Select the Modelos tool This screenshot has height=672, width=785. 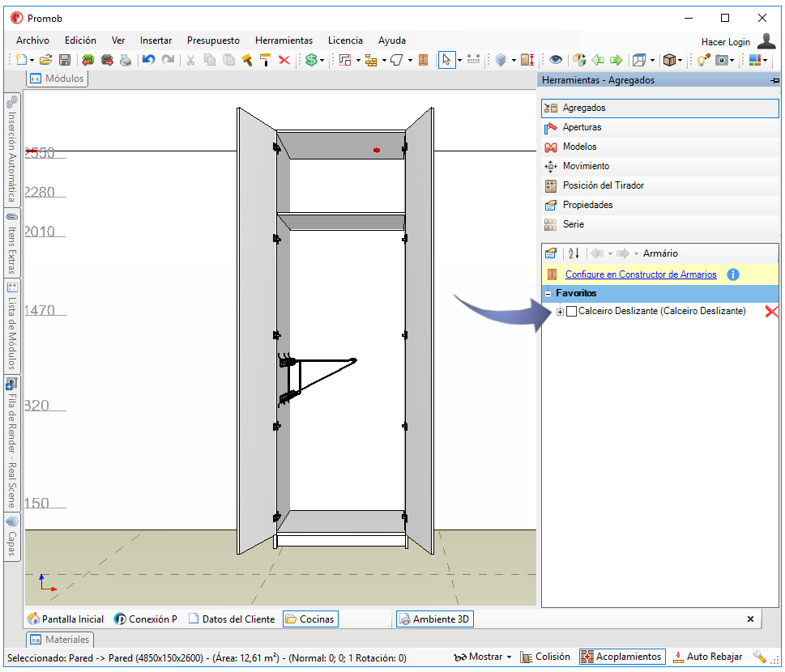pos(660,147)
